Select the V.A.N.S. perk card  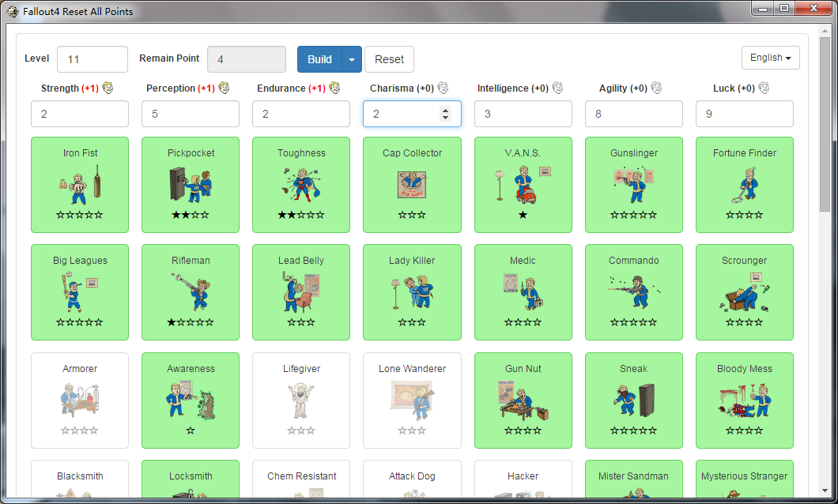coord(523,185)
